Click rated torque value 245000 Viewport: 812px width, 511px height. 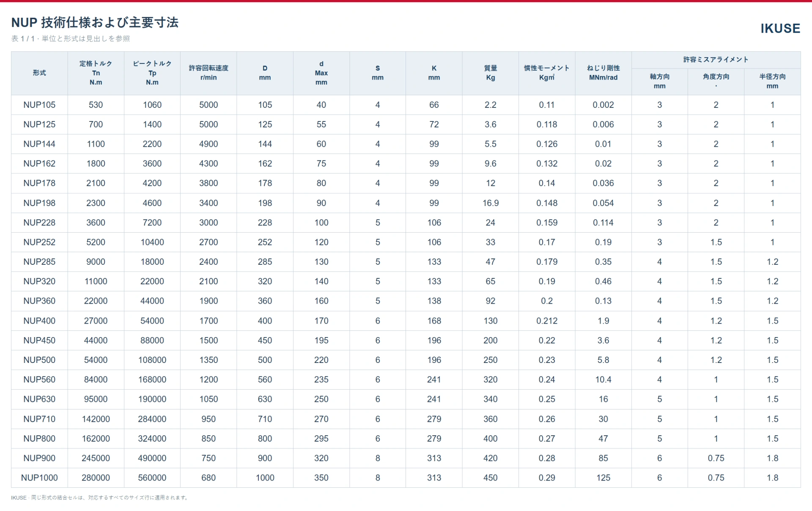[x=96, y=458]
